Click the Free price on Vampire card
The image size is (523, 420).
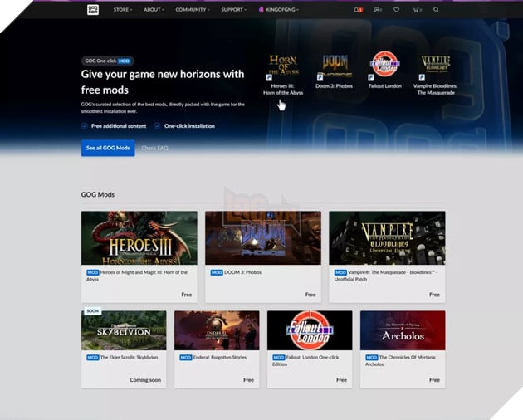point(434,295)
